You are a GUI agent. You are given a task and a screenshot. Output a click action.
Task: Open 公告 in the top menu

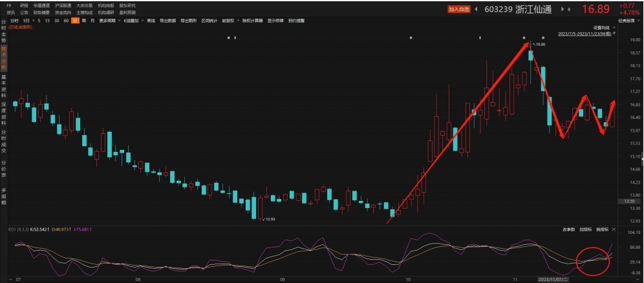pyautogui.click(x=24, y=13)
